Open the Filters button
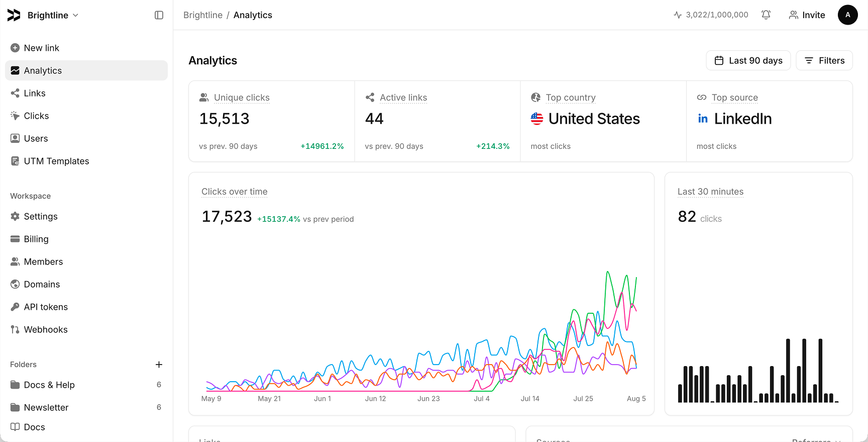The width and height of the screenshot is (868, 442). [x=824, y=60]
